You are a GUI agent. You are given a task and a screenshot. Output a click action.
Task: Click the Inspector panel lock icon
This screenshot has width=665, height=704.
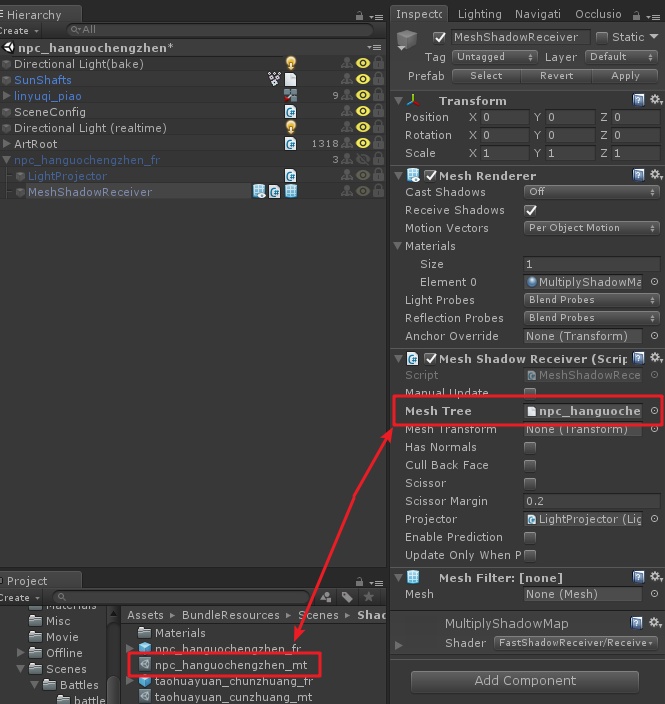click(x=642, y=15)
